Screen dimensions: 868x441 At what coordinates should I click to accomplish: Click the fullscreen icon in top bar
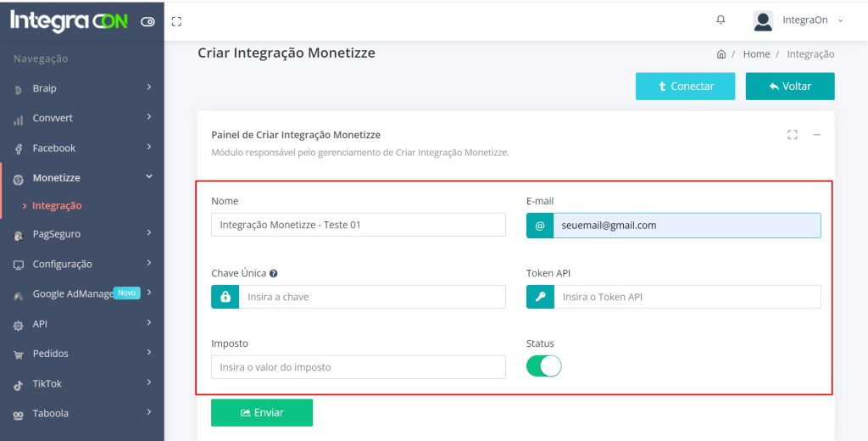click(x=176, y=21)
